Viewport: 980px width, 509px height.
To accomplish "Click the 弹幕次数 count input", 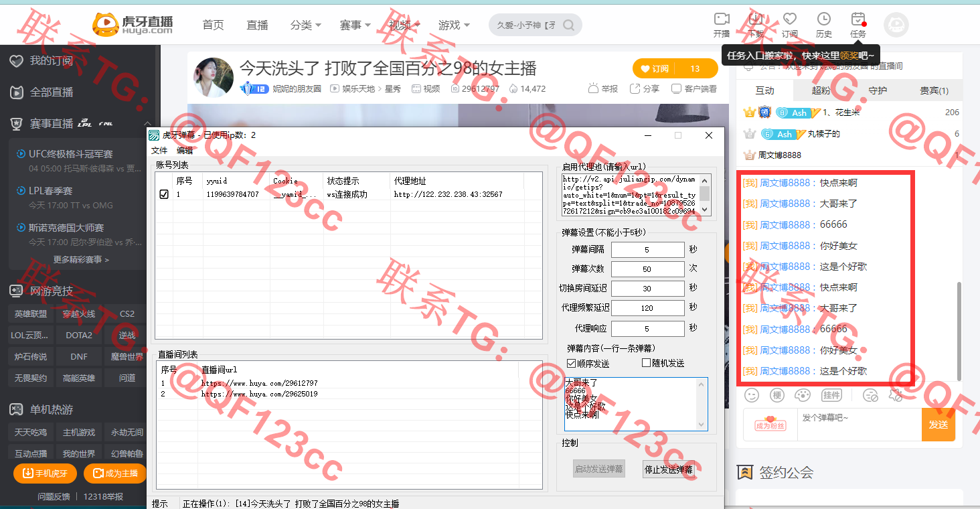I will [647, 269].
